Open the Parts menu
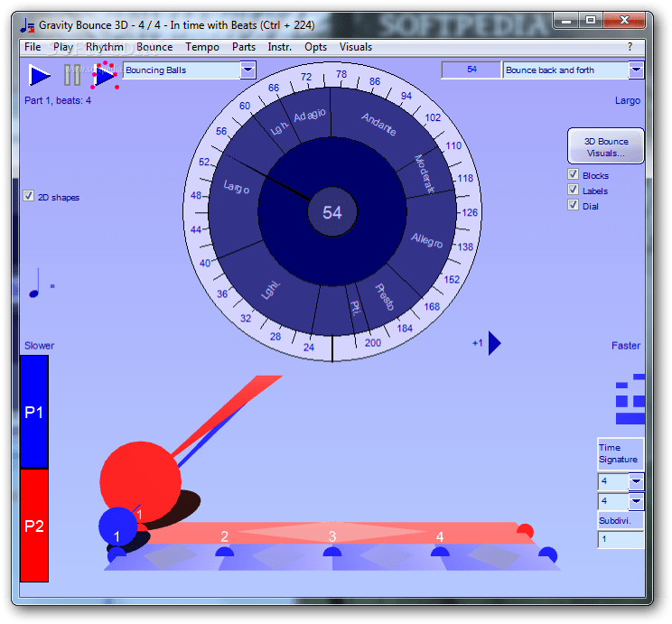Image resolution: width=672 pixels, height=624 pixels. pyautogui.click(x=244, y=47)
